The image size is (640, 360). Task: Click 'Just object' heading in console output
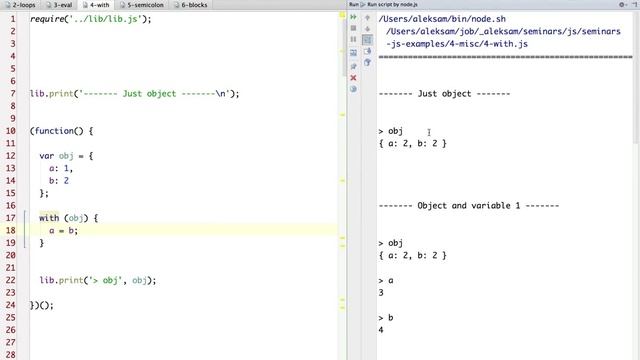444,93
